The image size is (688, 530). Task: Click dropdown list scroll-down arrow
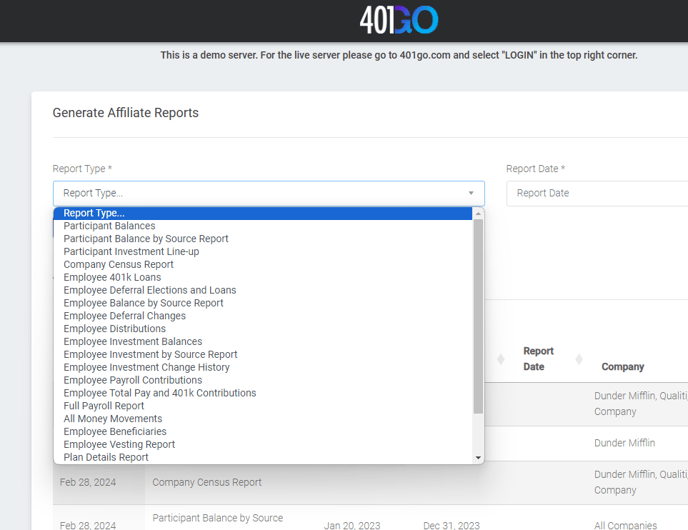pos(478,458)
